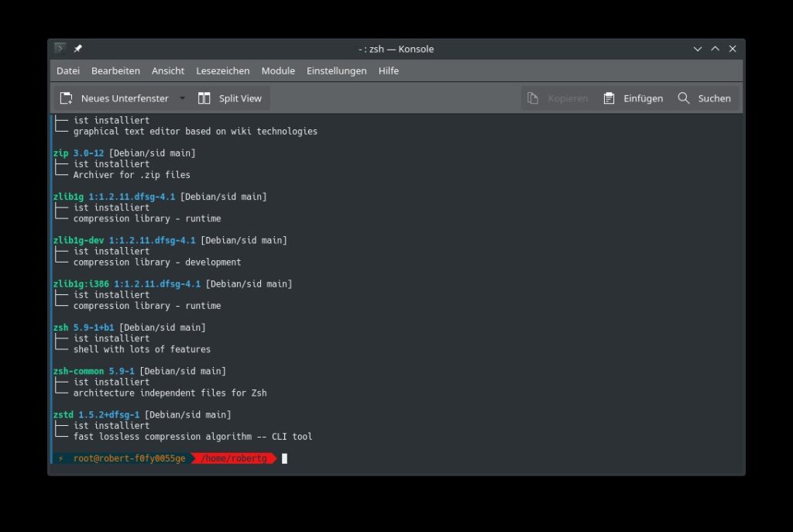Click the Suchen magnifier icon
Image resolution: width=793 pixels, height=532 pixels.
(684, 98)
